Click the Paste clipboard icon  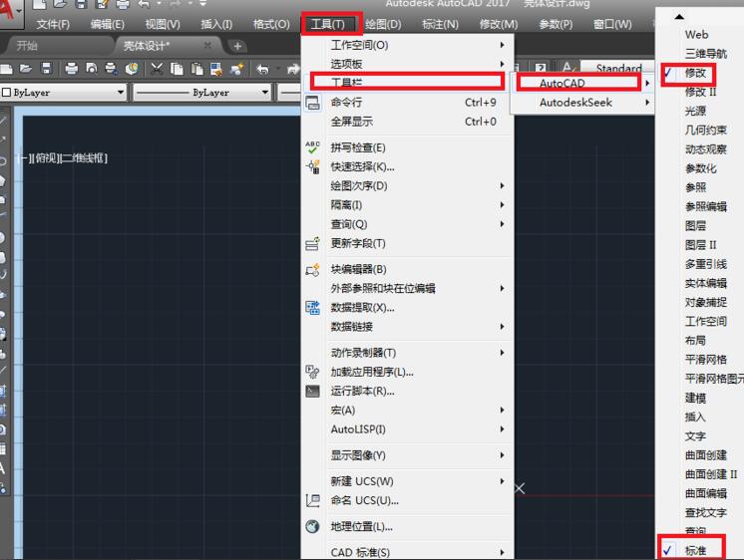tap(196, 69)
